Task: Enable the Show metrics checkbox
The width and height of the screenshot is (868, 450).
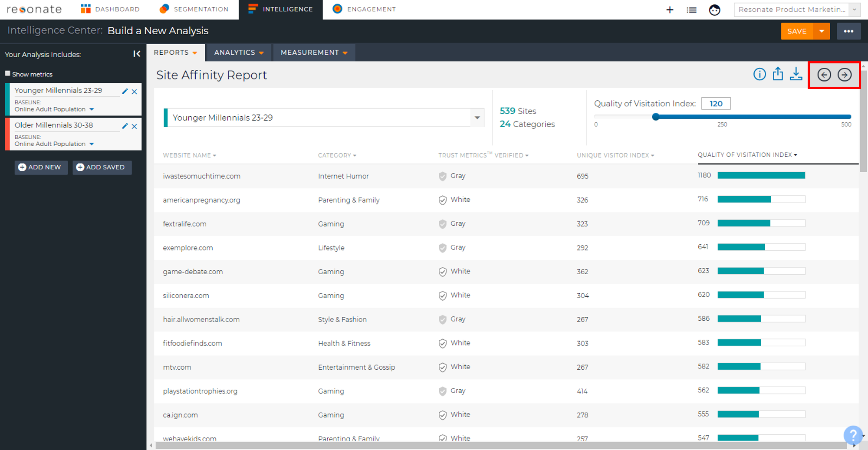Action: [7, 74]
